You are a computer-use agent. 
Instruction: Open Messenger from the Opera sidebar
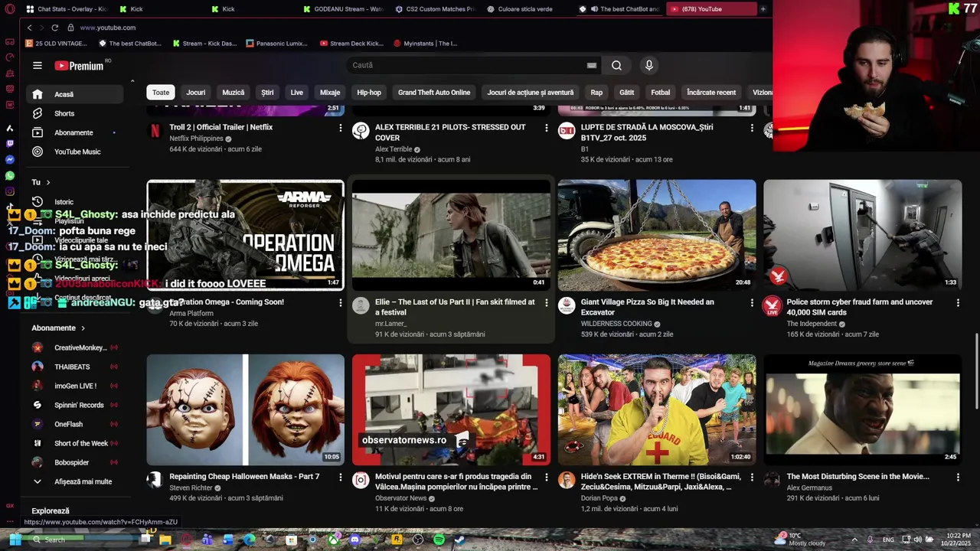[x=10, y=160]
